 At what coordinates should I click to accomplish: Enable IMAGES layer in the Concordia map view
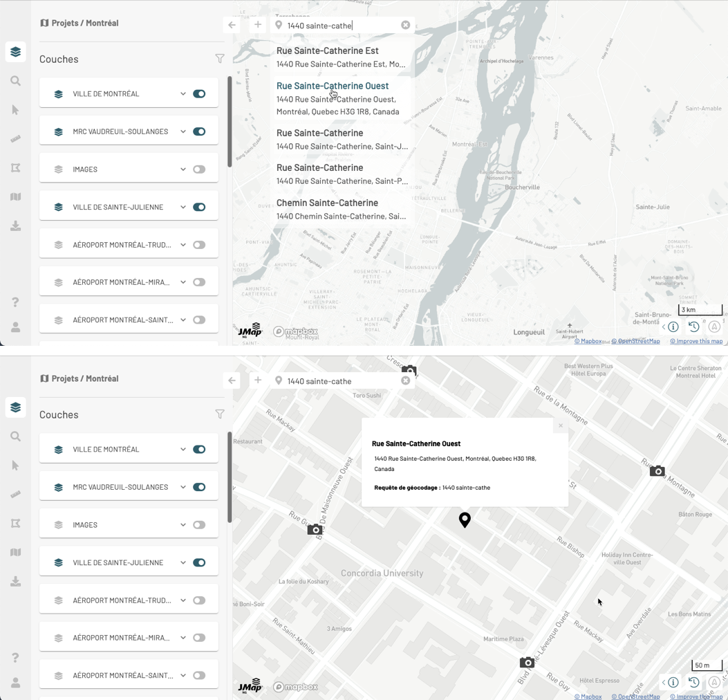(199, 525)
